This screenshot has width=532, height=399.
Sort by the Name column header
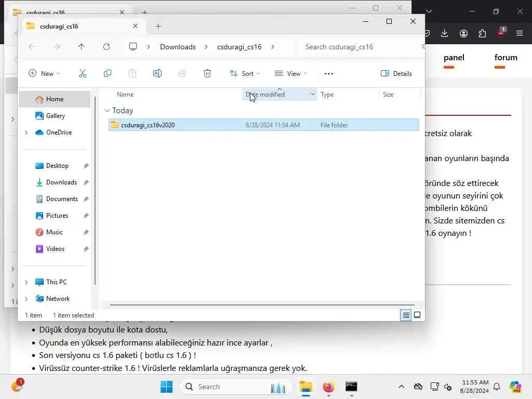(x=125, y=95)
